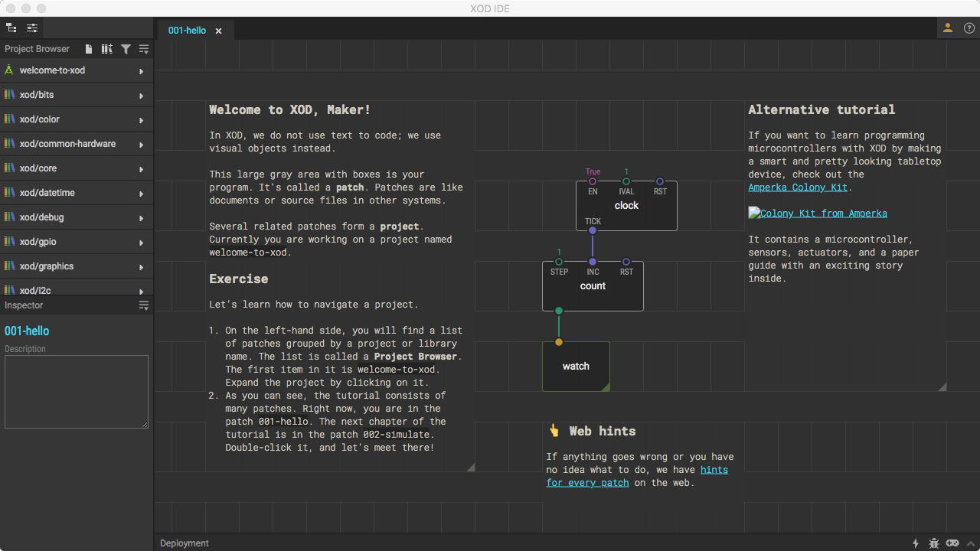Viewport: 980px width, 551px height.
Task: Start simulation with the gamepad icon
Action: (x=952, y=543)
